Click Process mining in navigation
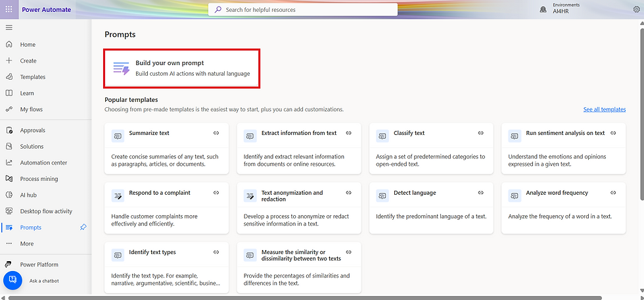Screen dimensions: 644x300 [45, 179]
